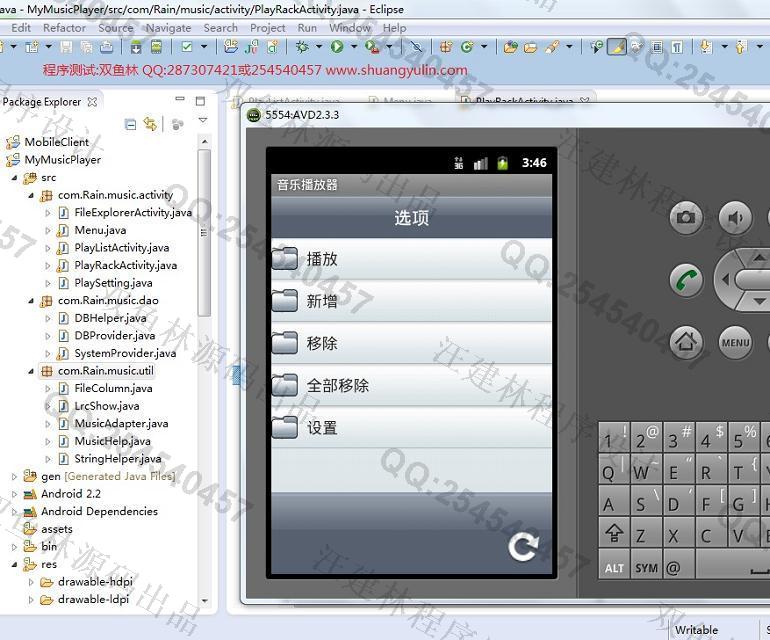Collapse the src folder in tree
The width and height of the screenshot is (770, 640).
[x=14, y=178]
